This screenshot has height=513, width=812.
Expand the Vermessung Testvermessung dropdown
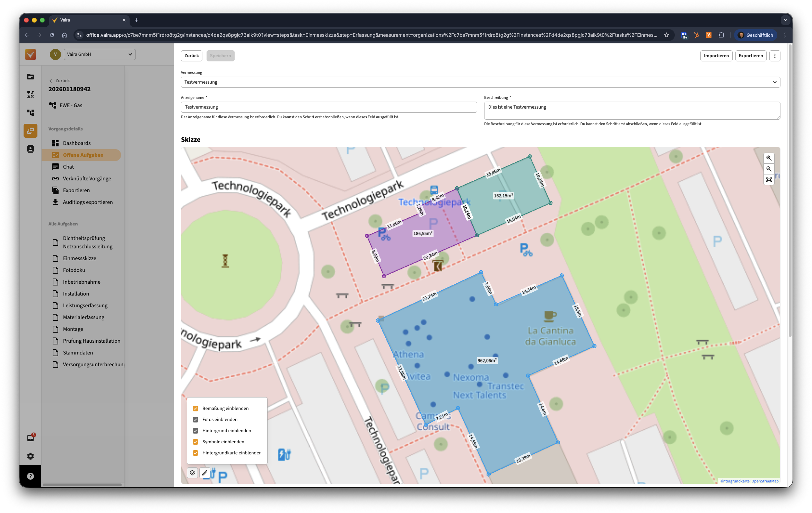coord(480,82)
